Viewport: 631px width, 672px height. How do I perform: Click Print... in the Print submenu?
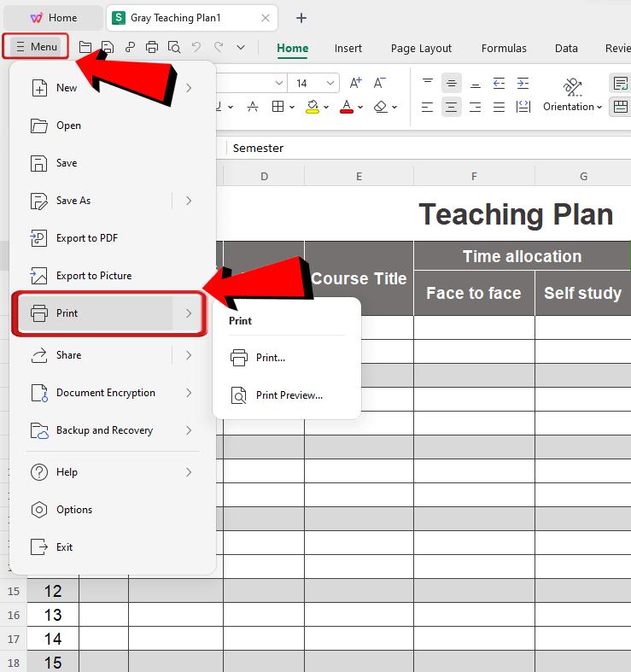pos(287,358)
